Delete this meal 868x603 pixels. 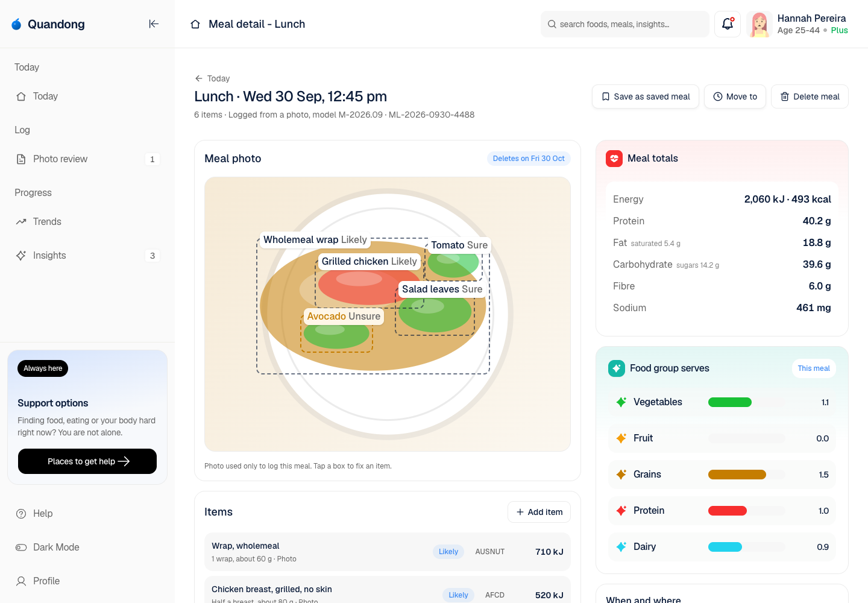(x=810, y=96)
